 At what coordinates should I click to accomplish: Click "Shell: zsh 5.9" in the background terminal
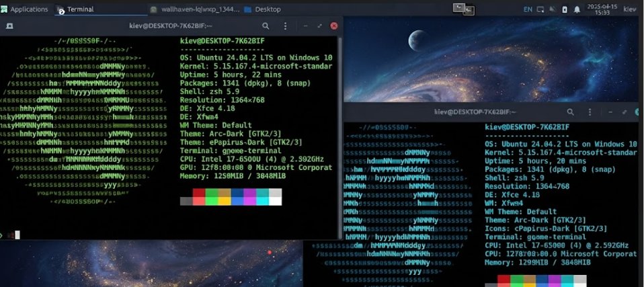514,178
